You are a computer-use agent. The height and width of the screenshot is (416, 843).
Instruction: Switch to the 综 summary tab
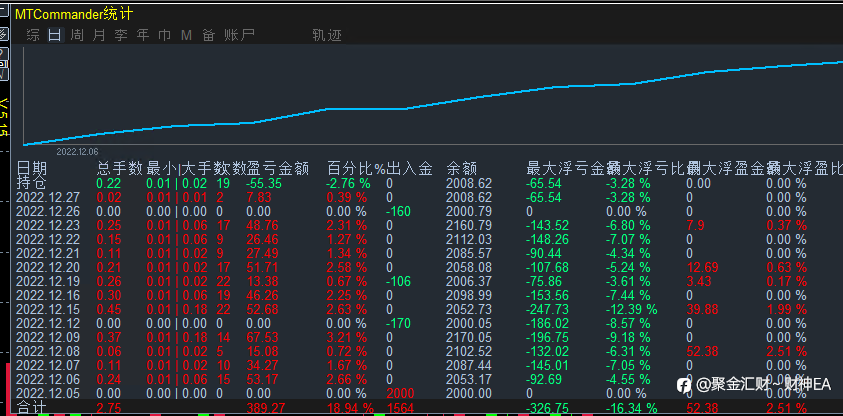point(33,35)
